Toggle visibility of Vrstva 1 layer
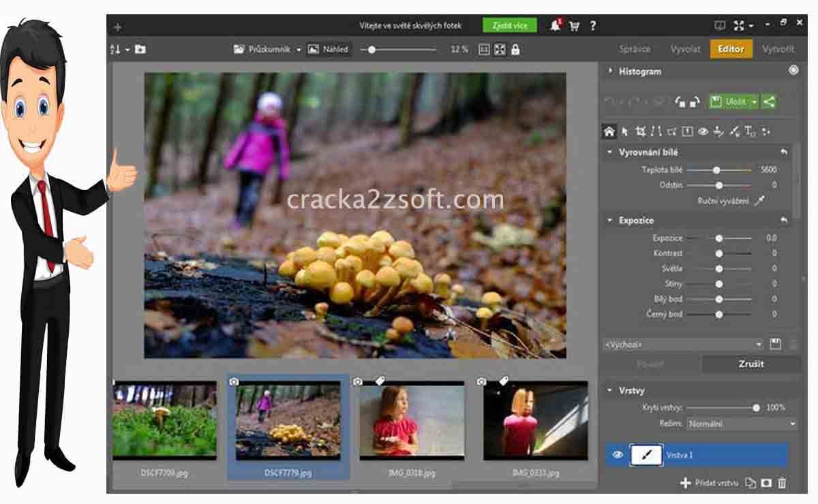This screenshot has height=504, width=818. click(x=618, y=455)
